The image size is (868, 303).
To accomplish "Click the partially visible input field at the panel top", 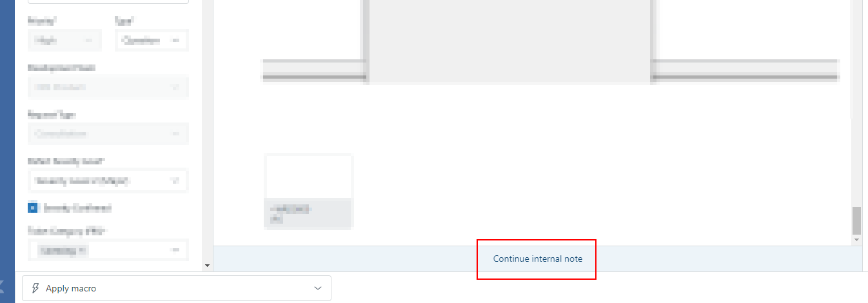I will (x=108, y=1).
